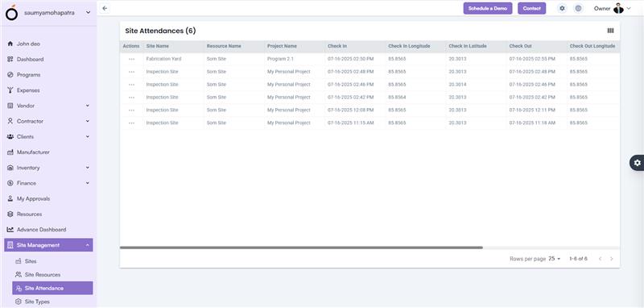Click the Program 2.1 project cell

280,59
